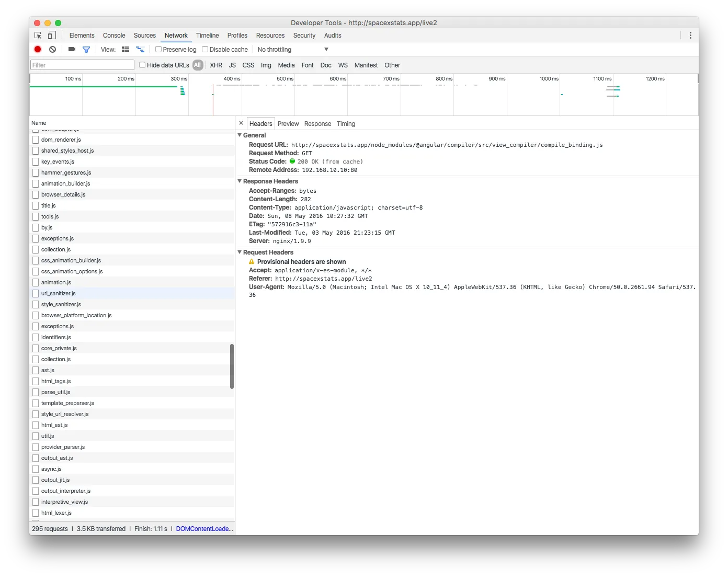Collapse the Response Headers section
The width and height of the screenshot is (728, 577).
pyautogui.click(x=240, y=181)
